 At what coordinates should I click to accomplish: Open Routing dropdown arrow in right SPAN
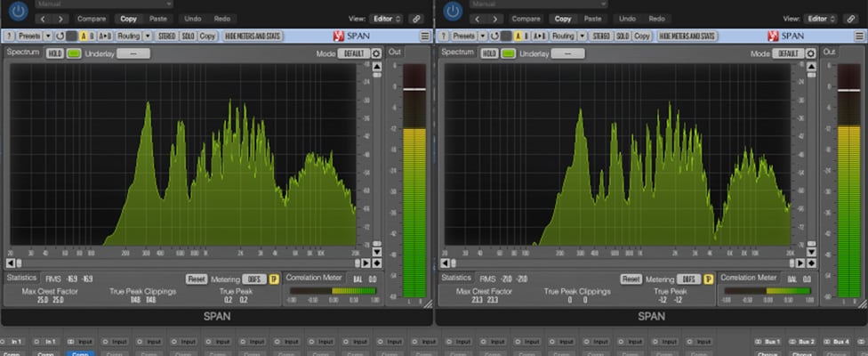582,36
